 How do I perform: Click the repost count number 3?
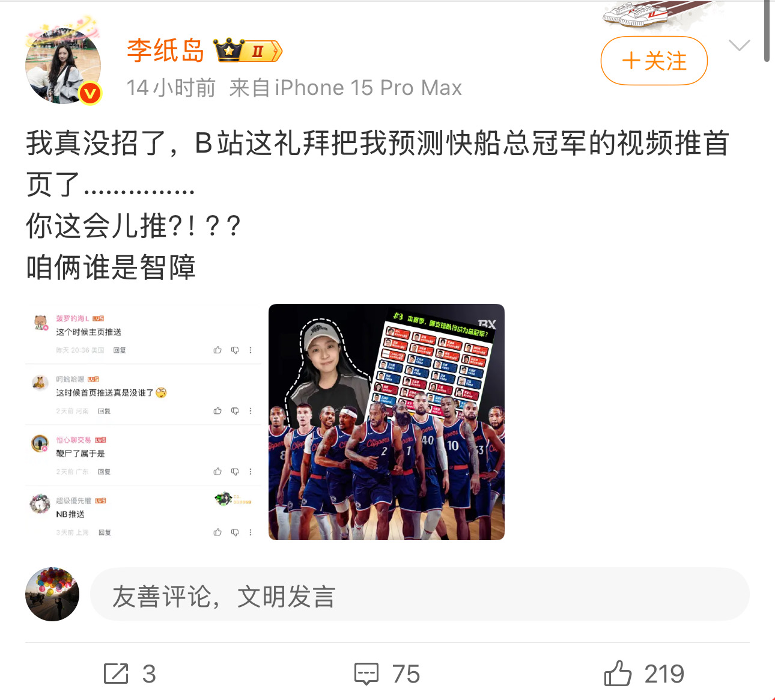coord(149,674)
